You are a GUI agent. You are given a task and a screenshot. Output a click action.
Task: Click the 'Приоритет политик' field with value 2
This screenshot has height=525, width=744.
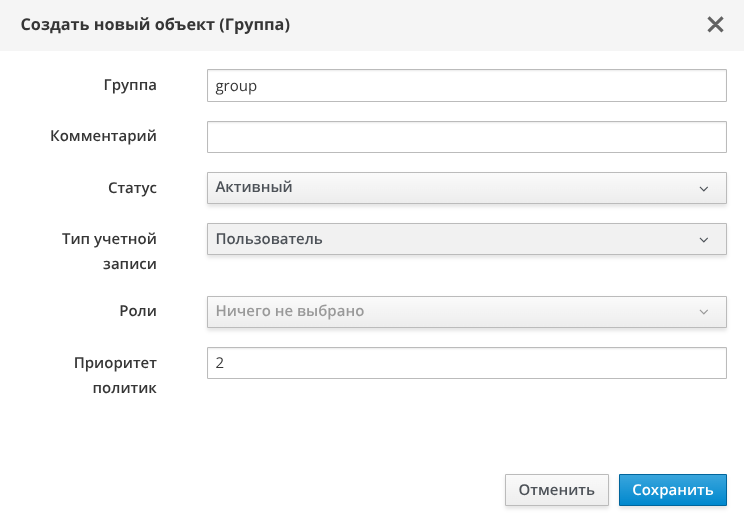click(x=466, y=363)
